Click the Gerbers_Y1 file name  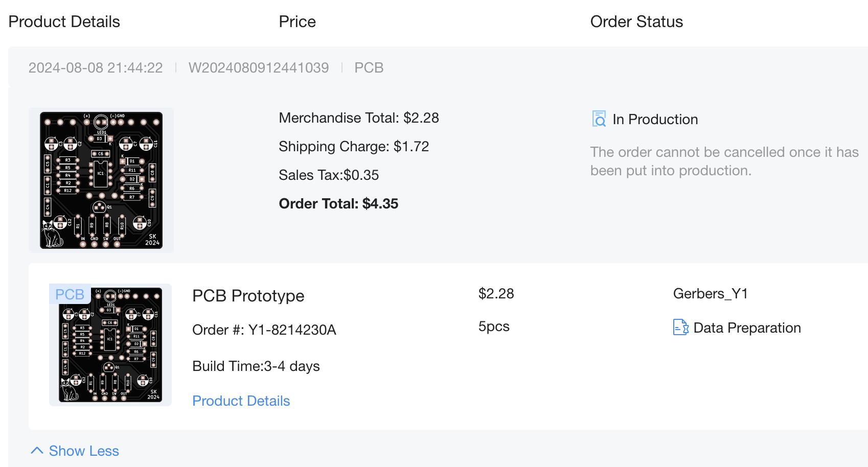coord(710,293)
